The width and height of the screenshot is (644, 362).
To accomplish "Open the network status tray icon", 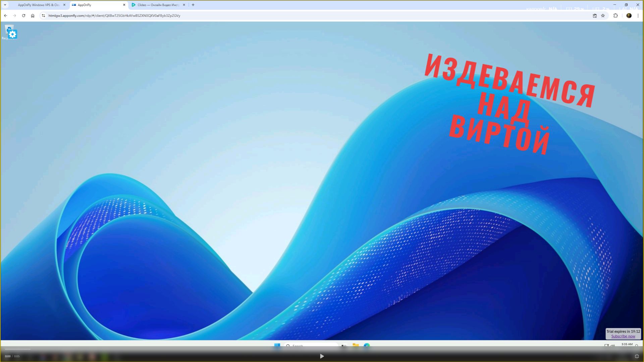I will 606,345.
